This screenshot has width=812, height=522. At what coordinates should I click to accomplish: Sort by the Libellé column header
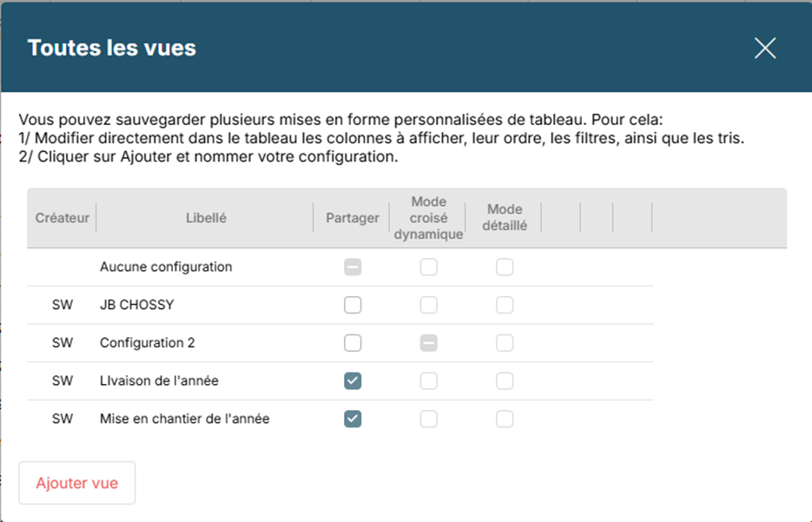[206, 218]
